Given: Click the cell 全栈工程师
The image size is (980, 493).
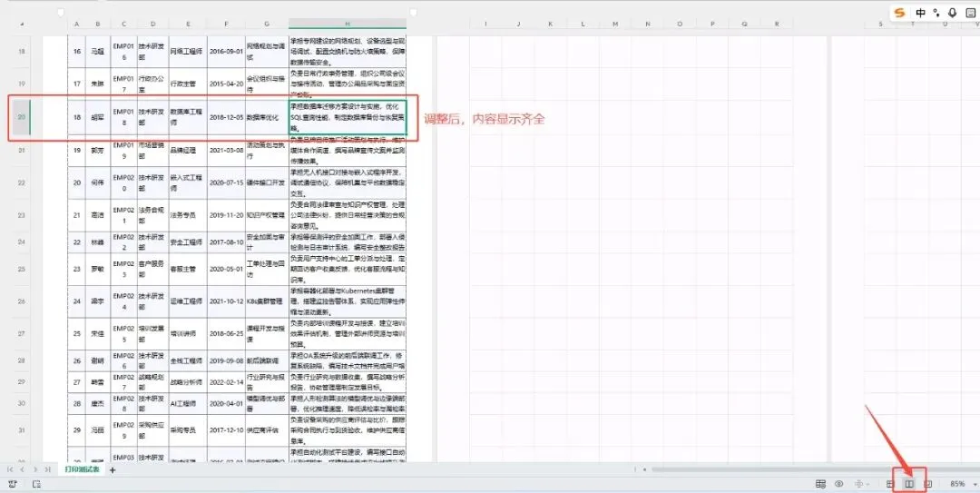Looking at the screenshot, I should [188, 361].
